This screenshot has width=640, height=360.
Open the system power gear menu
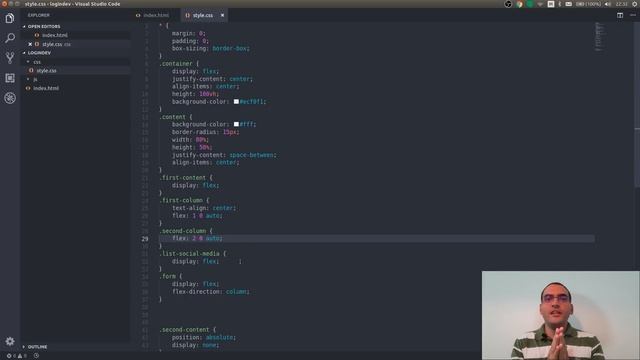635,4
